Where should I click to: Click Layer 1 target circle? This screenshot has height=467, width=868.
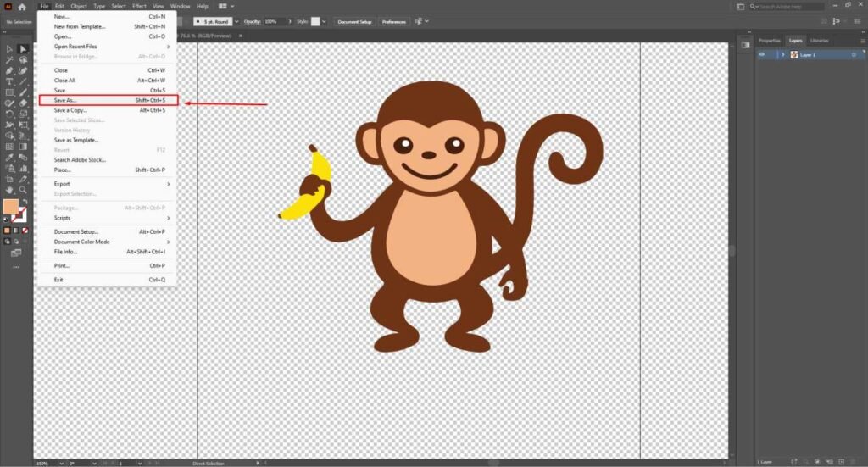point(854,55)
